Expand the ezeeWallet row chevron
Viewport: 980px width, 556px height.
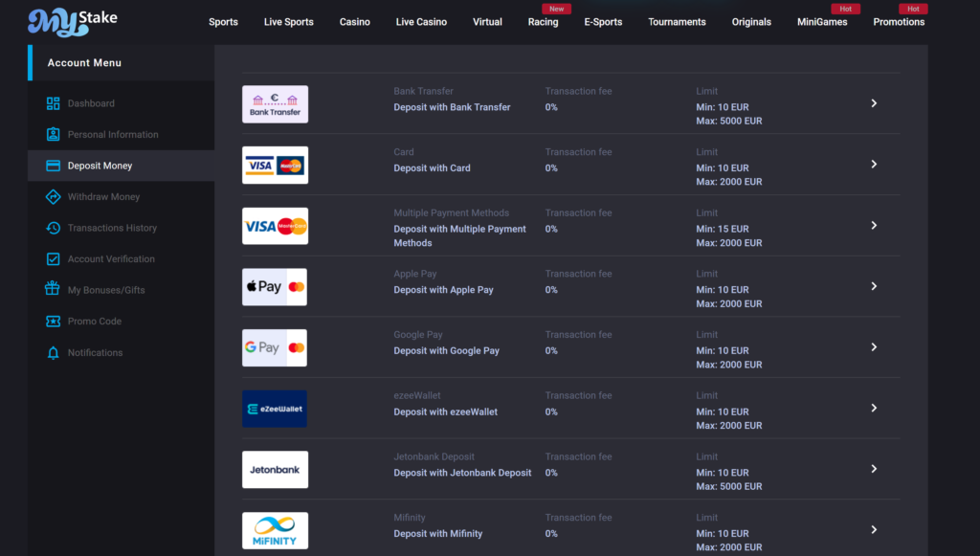coord(874,408)
